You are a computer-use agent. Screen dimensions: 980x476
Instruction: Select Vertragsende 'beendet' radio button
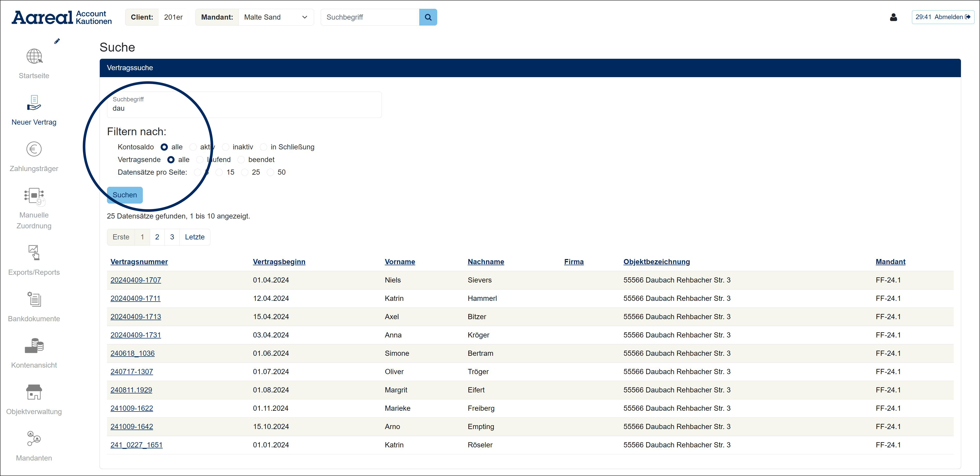[241, 159]
